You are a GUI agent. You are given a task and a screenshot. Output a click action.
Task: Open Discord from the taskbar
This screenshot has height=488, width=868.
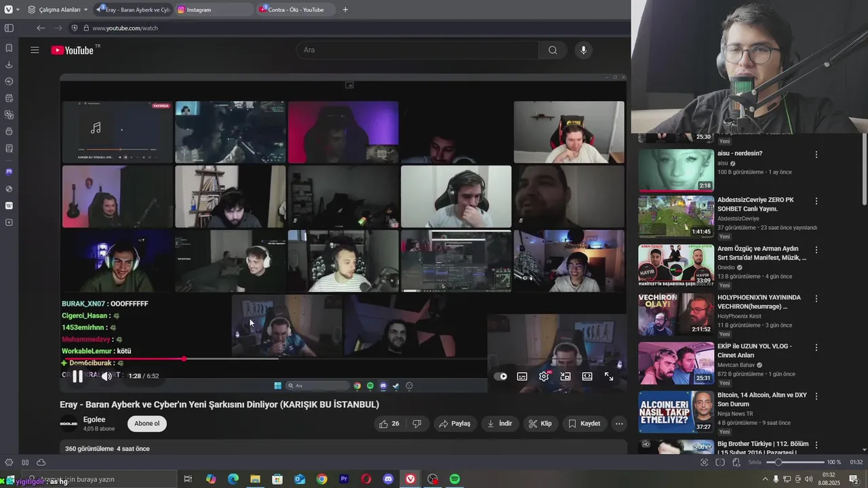pos(389,479)
